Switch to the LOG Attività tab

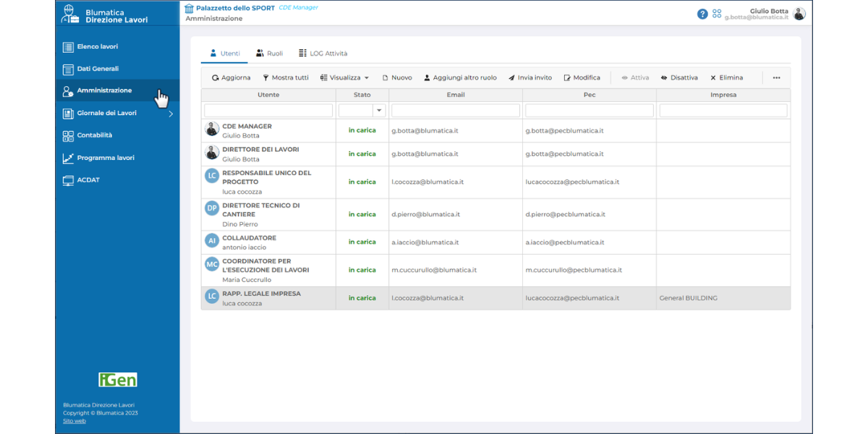[323, 54]
